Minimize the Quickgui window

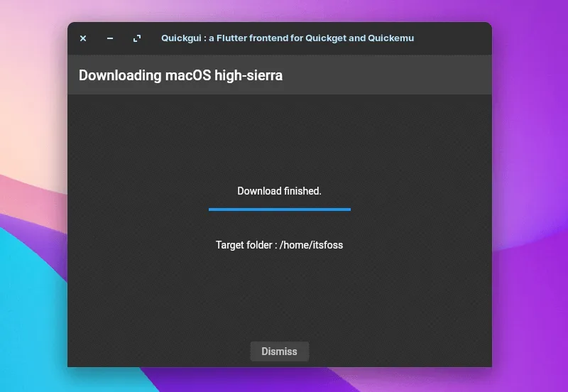click(x=110, y=38)
